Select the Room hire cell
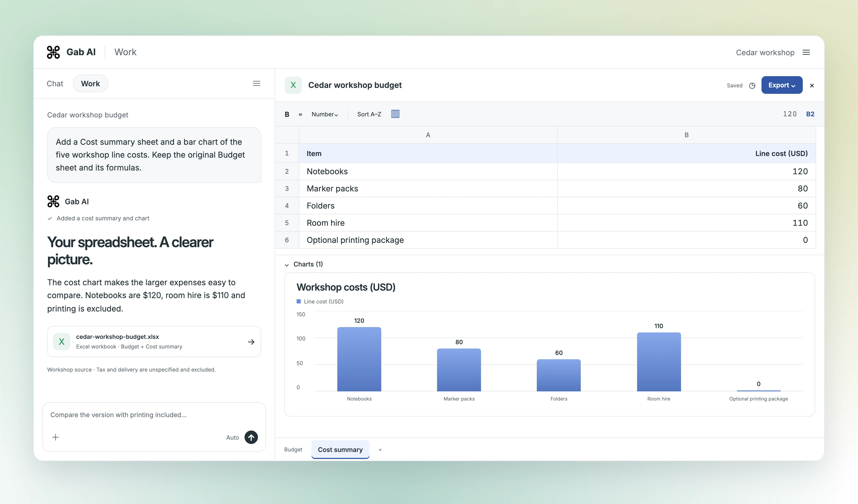This screenshot has height=504, width=858. [x=428, y=223]
